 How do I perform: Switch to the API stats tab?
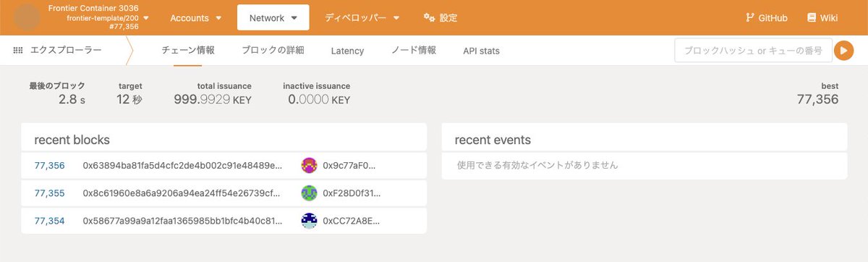coord(481,51)
